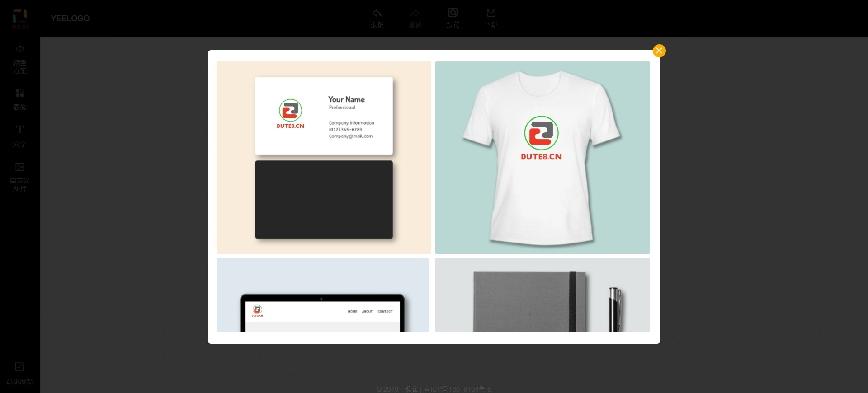Click the ICP license footer link
This screenshot has width=868, height=393.
point(458,389)
